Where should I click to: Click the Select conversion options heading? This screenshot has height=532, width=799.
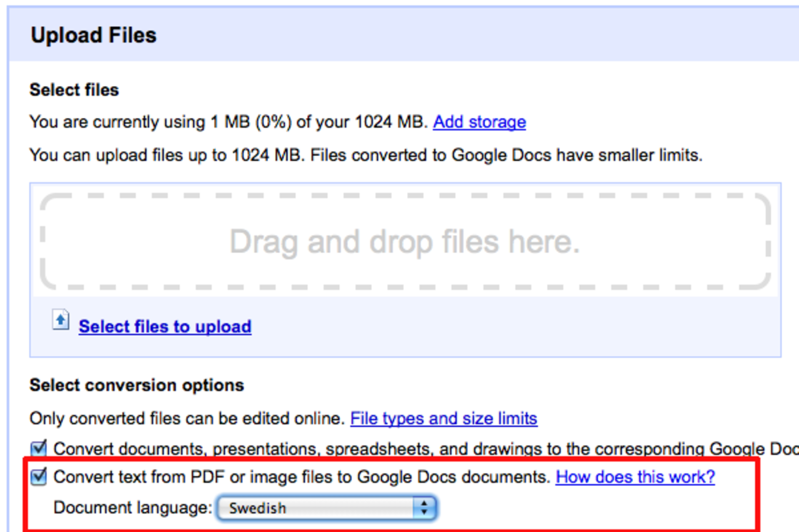[137, 385]
